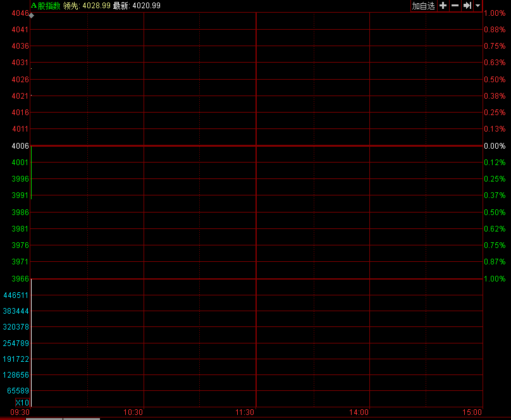Click the 加自选 add-to-watchlist button
The image size is (511, 420).
423,6
